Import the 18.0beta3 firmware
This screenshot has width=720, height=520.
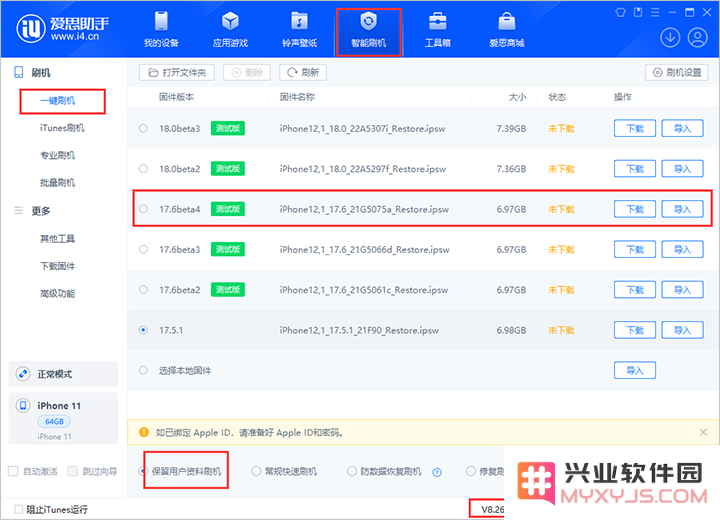[682, 128]
